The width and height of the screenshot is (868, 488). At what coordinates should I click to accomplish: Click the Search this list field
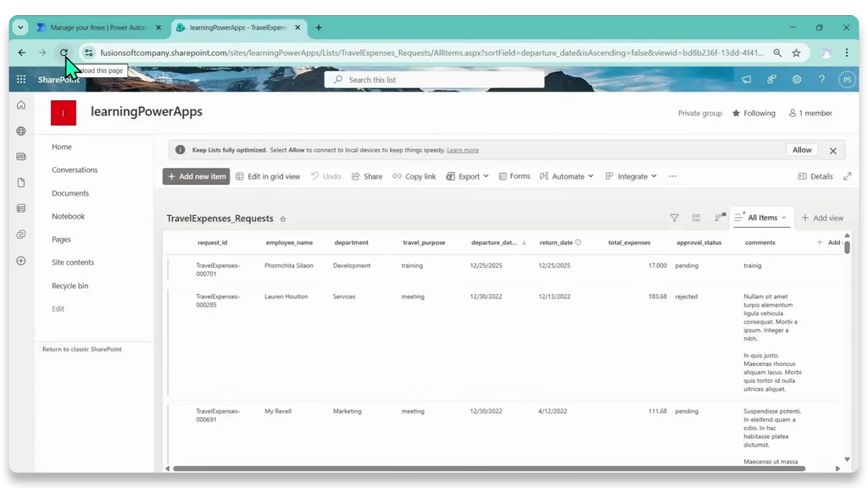click(434, 80)
